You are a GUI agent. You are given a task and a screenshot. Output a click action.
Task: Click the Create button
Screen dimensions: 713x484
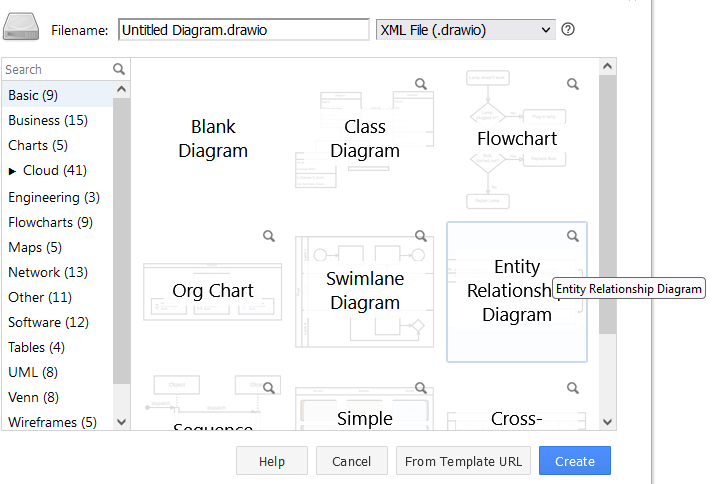coord(575,461)
